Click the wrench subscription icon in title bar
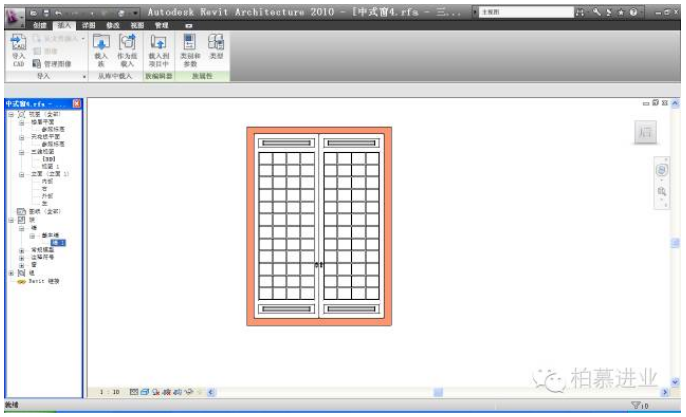 point(597,12)
